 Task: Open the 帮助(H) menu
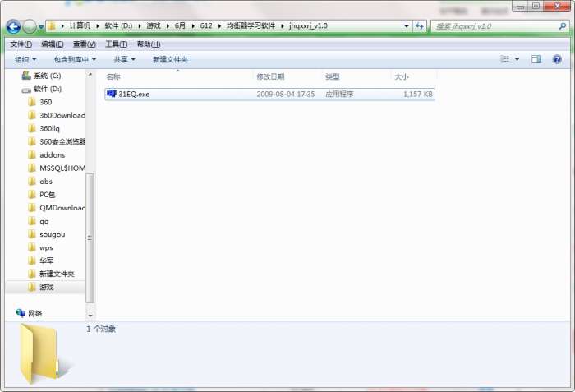(149, 44)
